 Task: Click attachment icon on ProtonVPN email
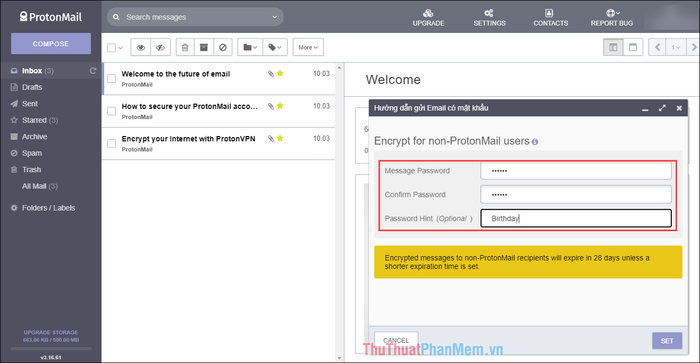coord(271,139)
